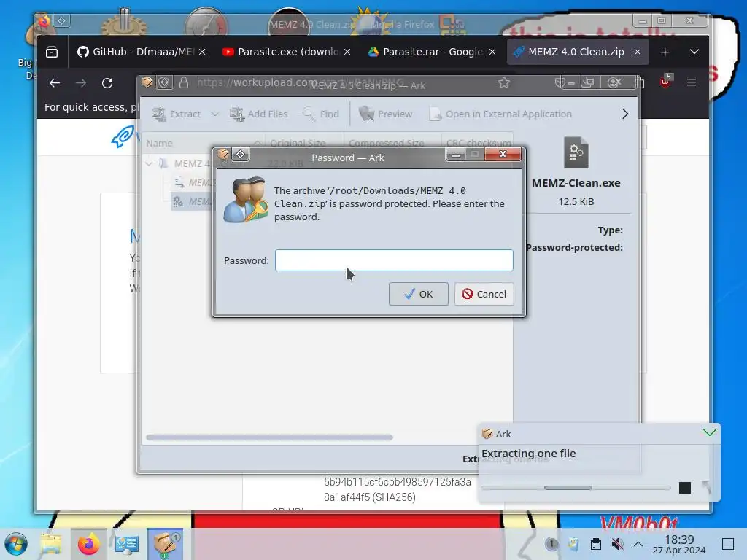Click the Extract toolbar button in Ark
747x560 pixels.
click(x=177, y=114)
